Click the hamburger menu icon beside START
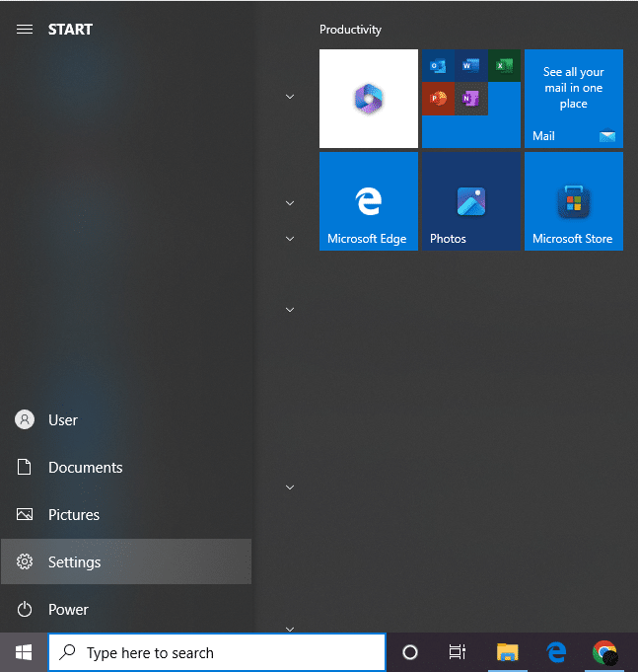Viewport: 638px width, 672px height. pos(25,30)
